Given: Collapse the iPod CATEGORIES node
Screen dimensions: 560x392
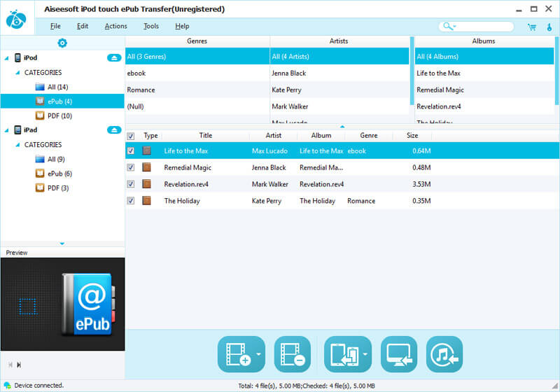Looking at the screenshot, I should coord(17,73).
